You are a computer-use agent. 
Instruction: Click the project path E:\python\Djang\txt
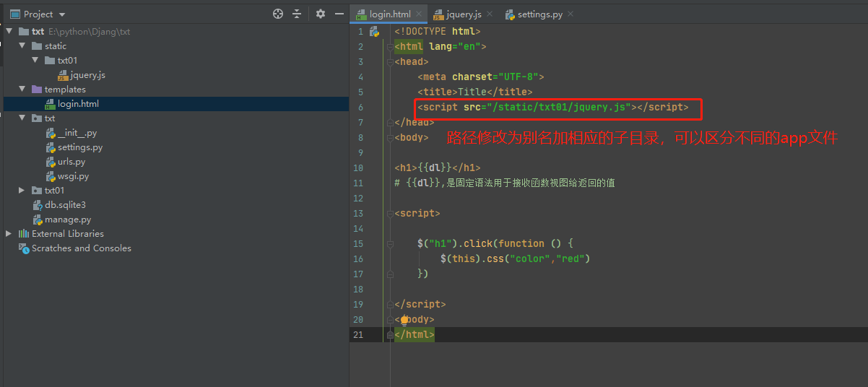point(89,32)
